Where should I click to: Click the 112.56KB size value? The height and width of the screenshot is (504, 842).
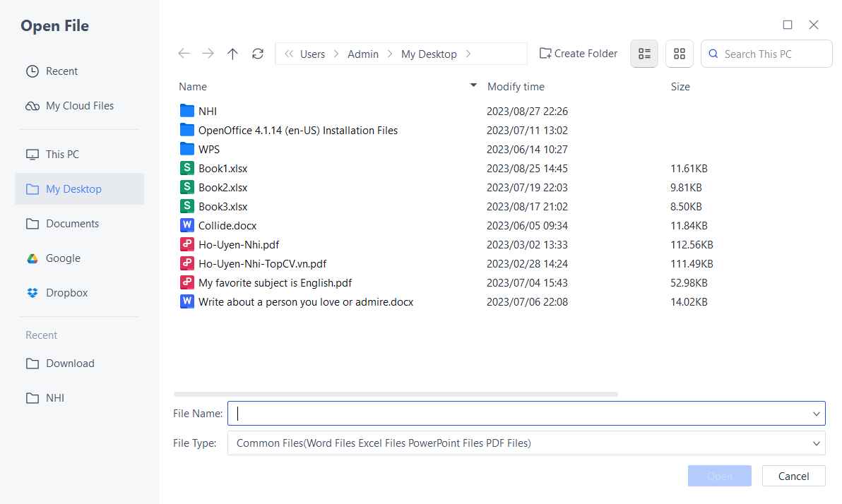coord(692,245)
